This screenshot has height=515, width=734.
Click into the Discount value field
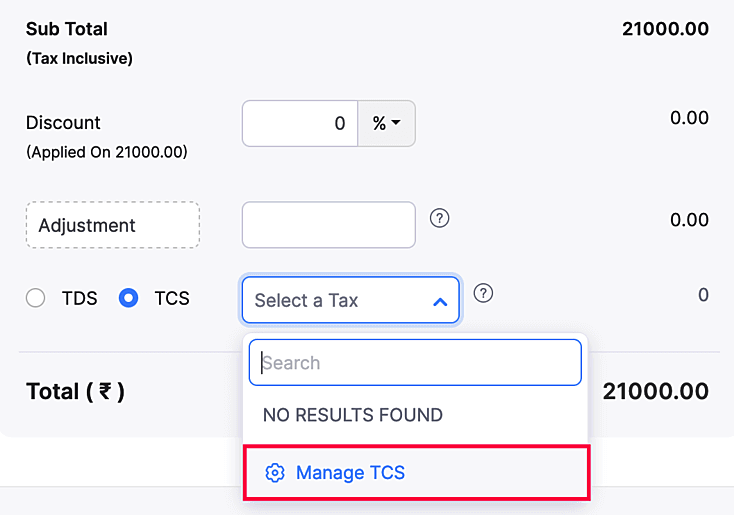tap(300, 124)
